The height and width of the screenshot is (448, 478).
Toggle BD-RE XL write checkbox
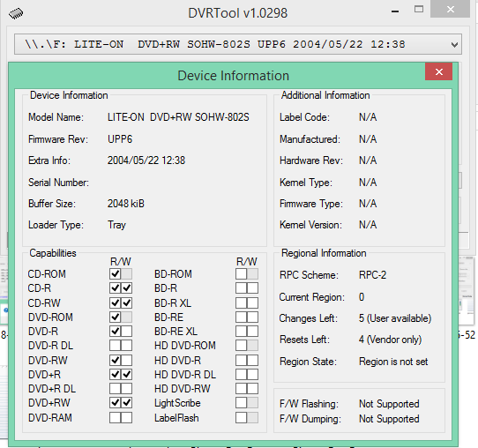click(x=252, y=332)
